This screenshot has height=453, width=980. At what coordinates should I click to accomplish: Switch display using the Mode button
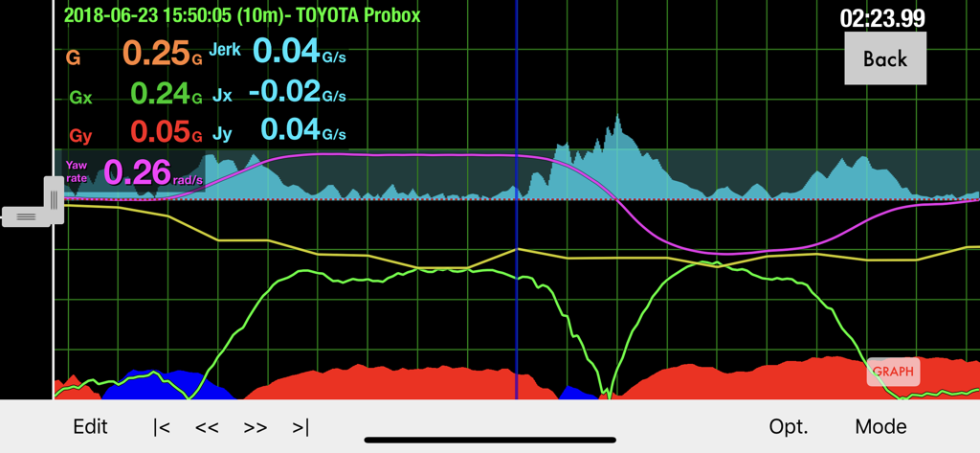pos(880,426)
